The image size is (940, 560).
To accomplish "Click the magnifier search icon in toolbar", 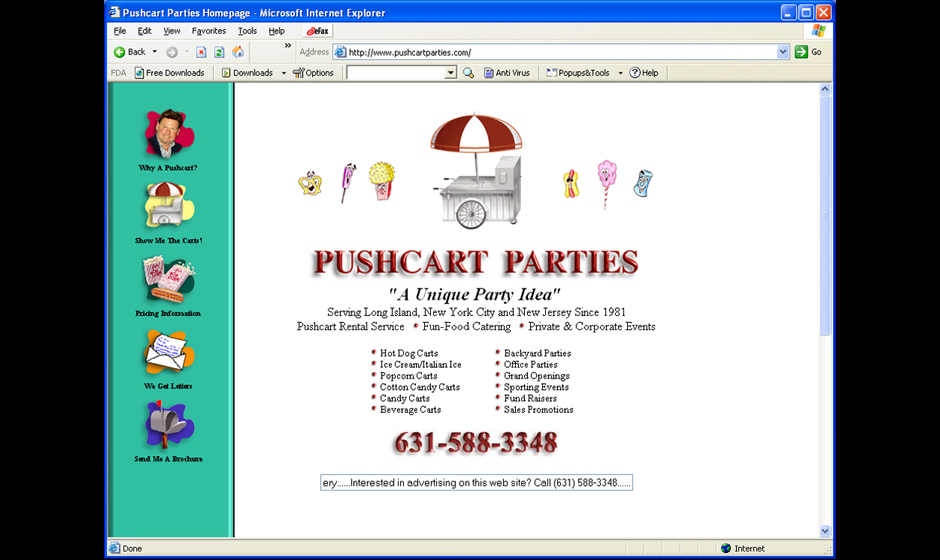I will (468, 73).
